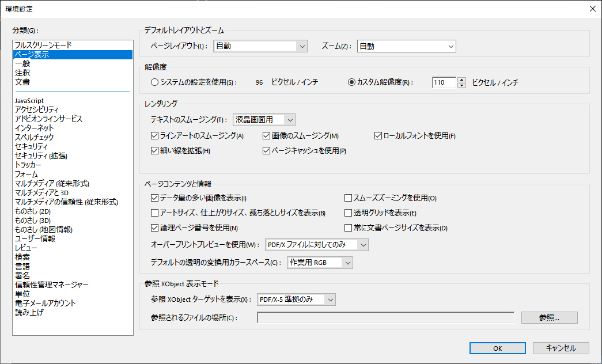Uncheck 論理ページ番号を使用
Viewport: 602px width, 364px height.
[x=154, y=227]
